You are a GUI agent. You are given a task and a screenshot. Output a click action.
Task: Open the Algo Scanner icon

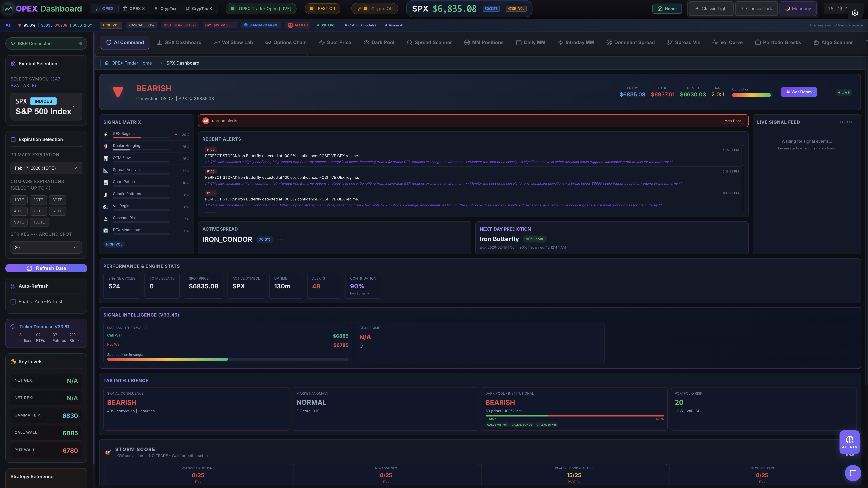(816, 42)
